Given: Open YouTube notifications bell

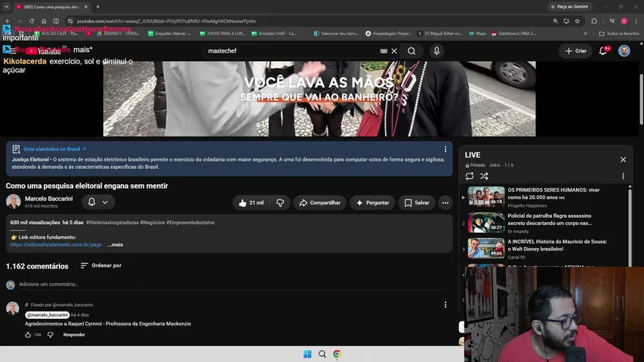Looking at the screenshot, I should pyautogui.click(x=603, y=51).
